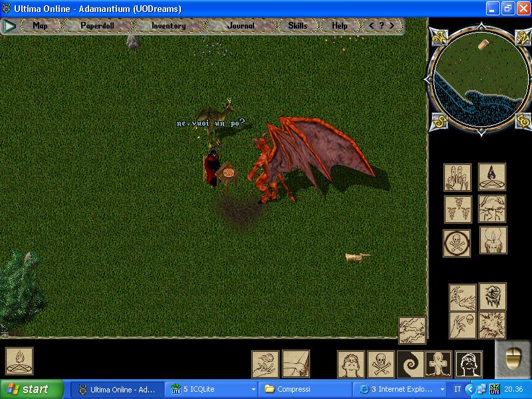The image size is (532, 399).
Task: Use the upturned face icon on beige background
Action: point(351,364)
